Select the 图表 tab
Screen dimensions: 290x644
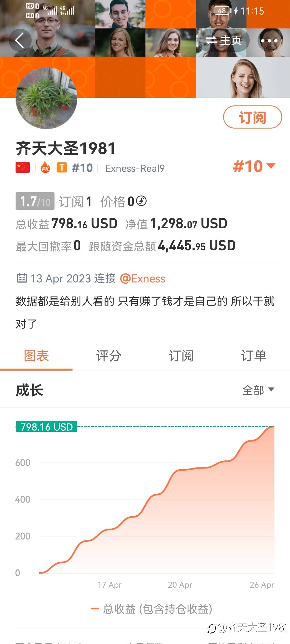pos(36,356)
